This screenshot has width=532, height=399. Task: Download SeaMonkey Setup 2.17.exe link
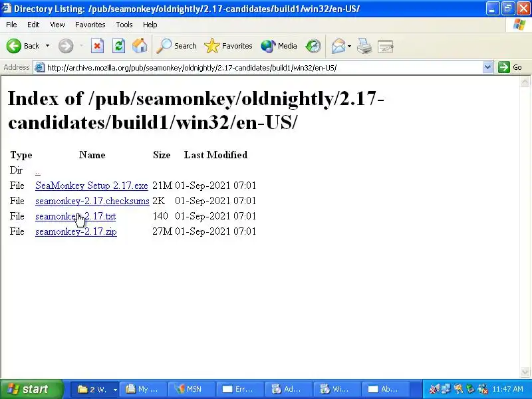click(92, 186)
